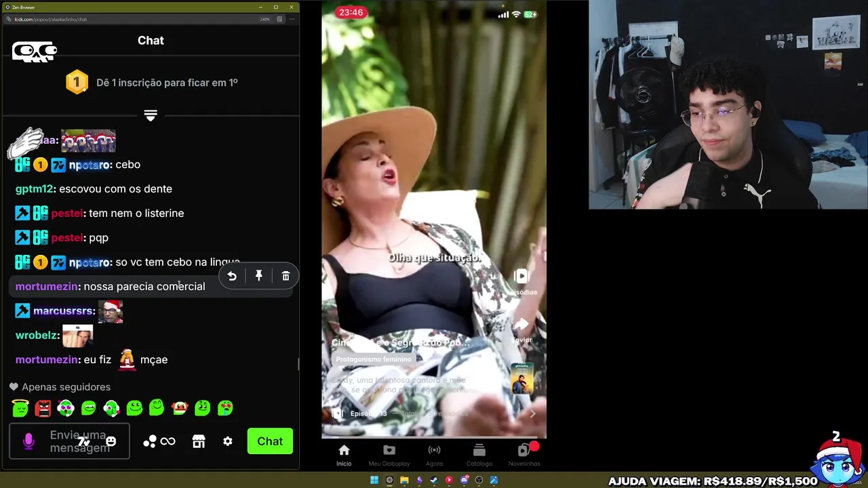868x488 pixels.
Task: Expand the collapsed leaderboard chevron below header
Action: coord(151,116)
